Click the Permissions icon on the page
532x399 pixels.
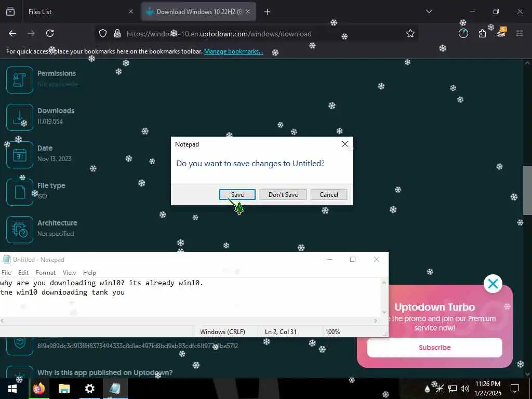coord(20,80)
